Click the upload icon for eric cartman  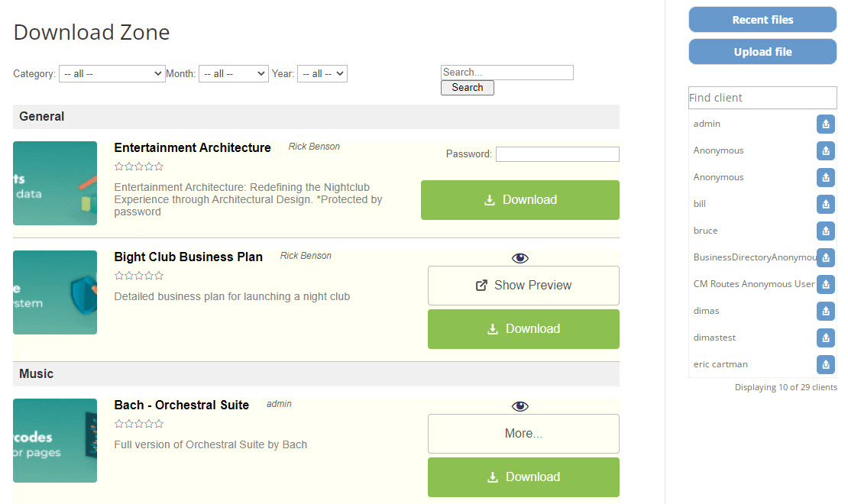(825, 365)
